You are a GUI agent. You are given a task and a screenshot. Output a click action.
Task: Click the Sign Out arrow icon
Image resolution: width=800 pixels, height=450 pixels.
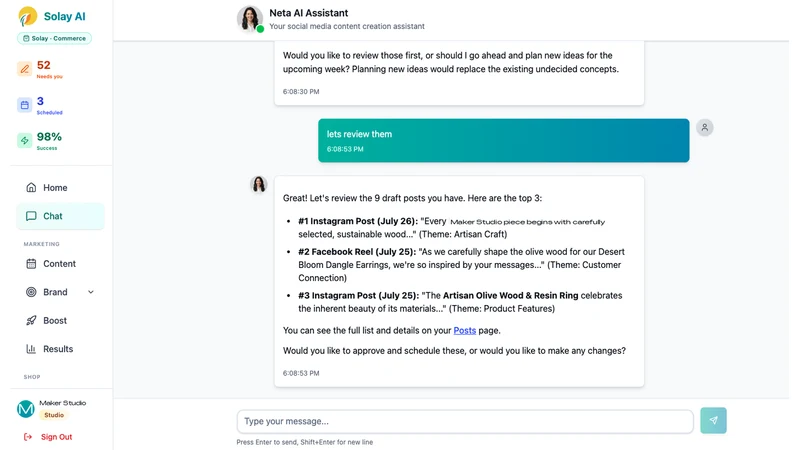coord(28,437)
